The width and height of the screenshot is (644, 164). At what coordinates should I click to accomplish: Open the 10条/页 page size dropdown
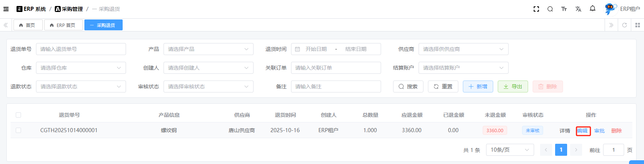(510, 150)
